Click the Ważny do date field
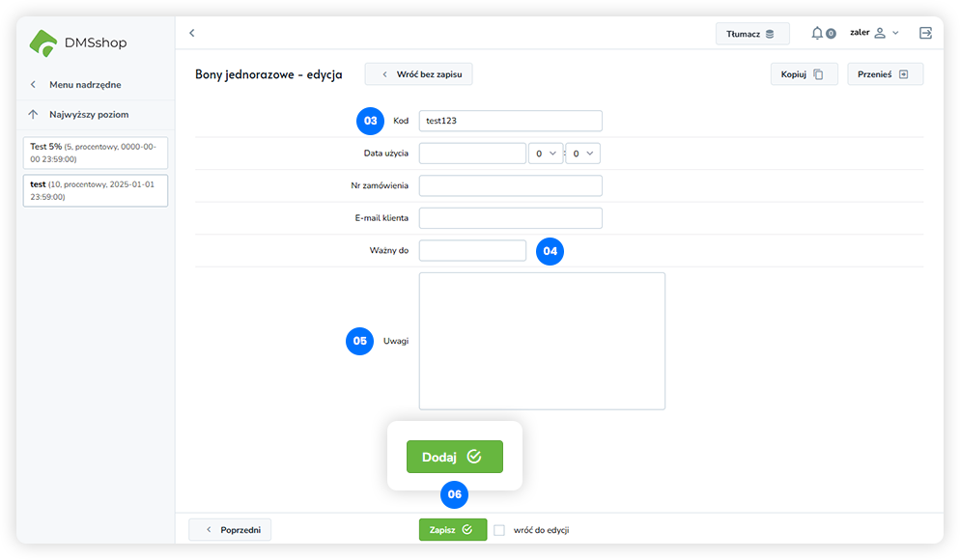Image resolution: width=960 pixels, height=560 pixels. pos(472,251)
